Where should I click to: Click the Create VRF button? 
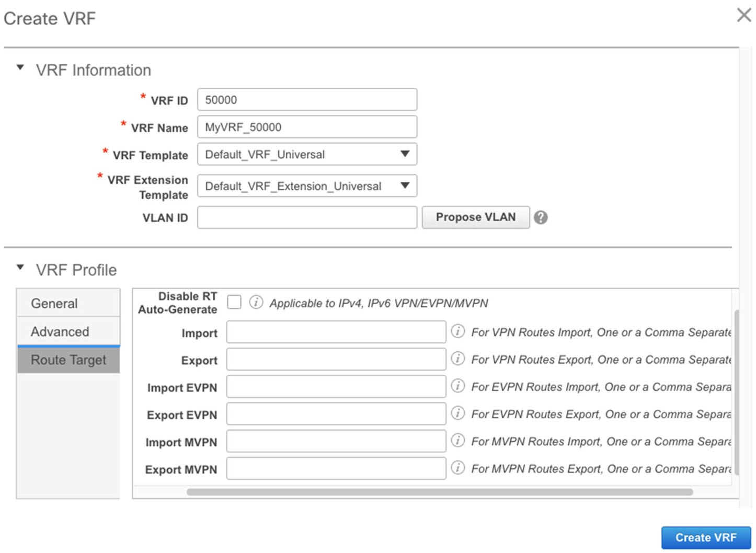coord(705,537)
